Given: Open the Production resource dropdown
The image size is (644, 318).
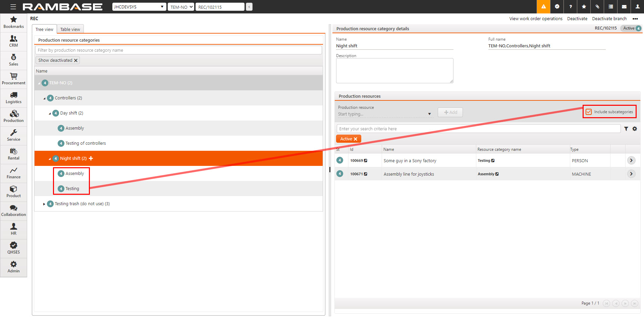Looking at the screenshot, I should pos(429,114).
